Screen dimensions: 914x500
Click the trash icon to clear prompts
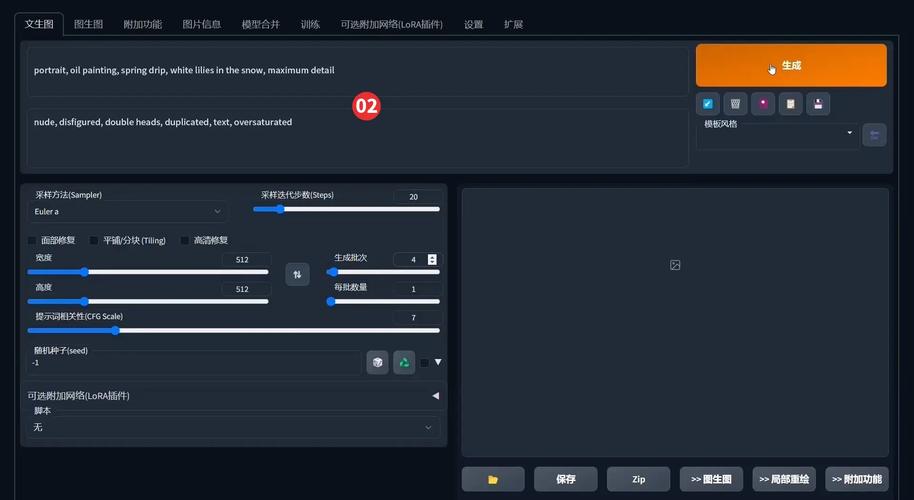point(735,104)
